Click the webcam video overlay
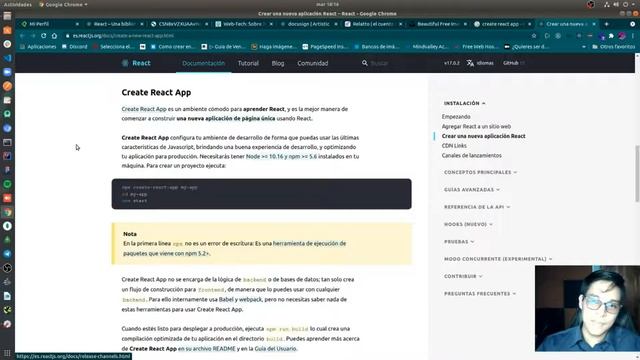 587,309
